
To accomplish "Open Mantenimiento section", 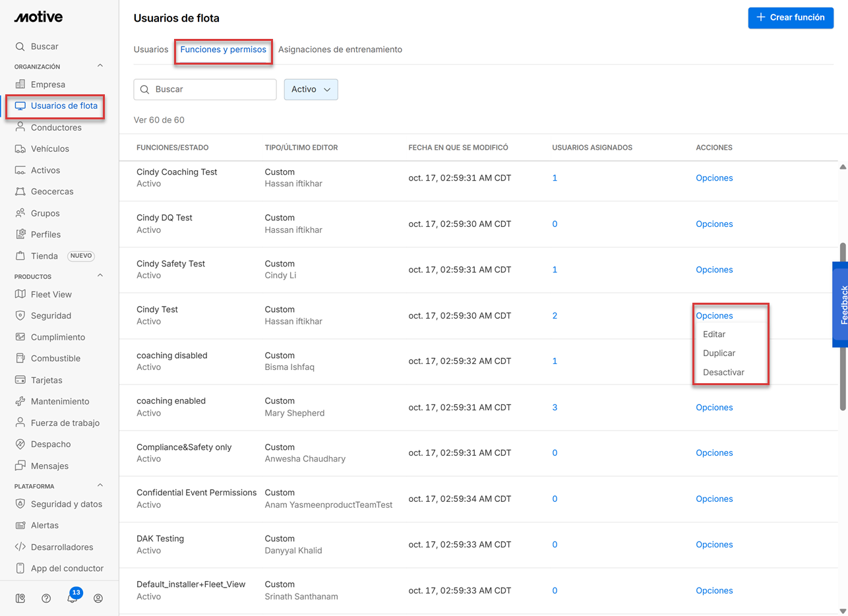I will click(x=59, y=401).
